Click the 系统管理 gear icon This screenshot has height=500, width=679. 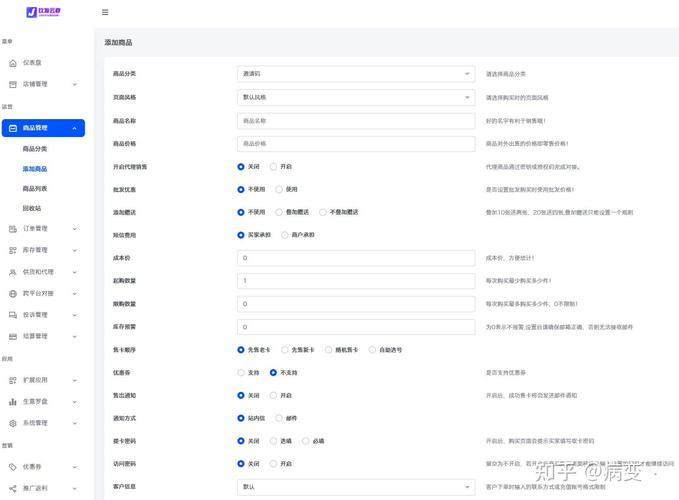pos(13,423)
